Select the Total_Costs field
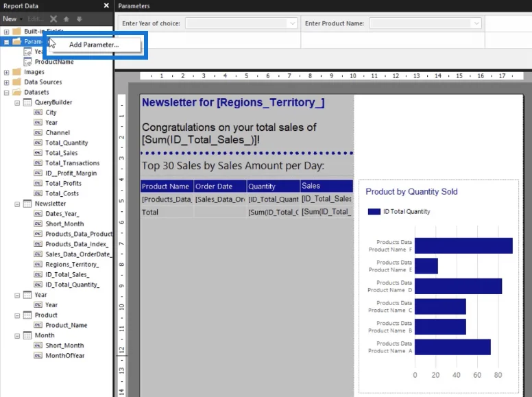Viewport: 532px width, 397px height. [x=62, y=193]
